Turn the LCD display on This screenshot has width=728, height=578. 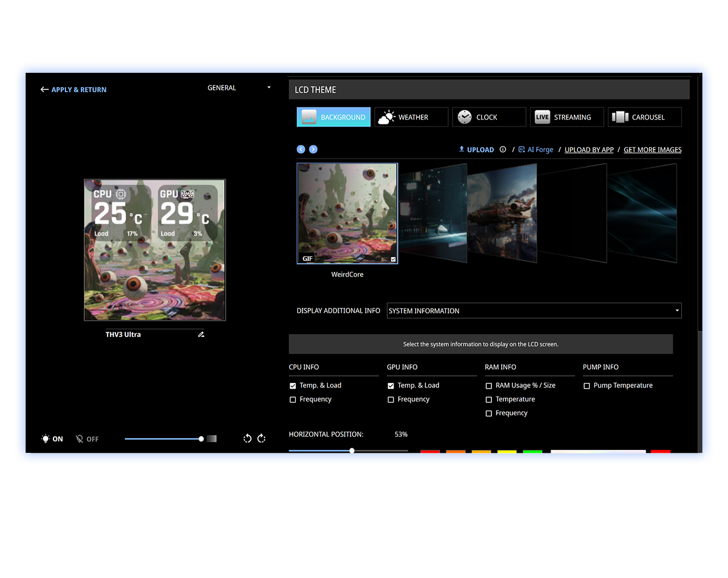[52, 439]
